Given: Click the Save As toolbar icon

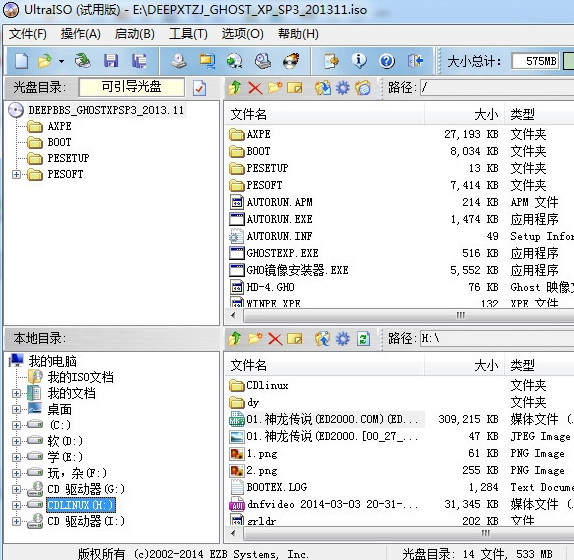Looking at the screenshot, I should 139,61.
